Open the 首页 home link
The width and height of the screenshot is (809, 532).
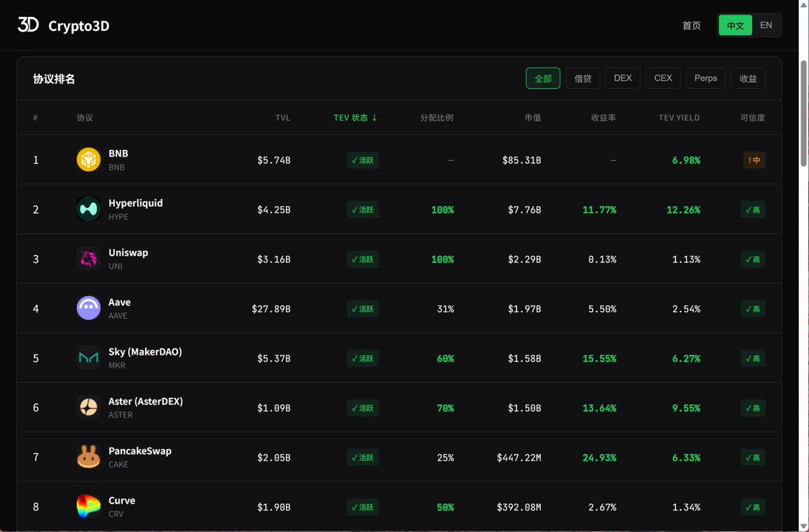(x=692, y=26)
